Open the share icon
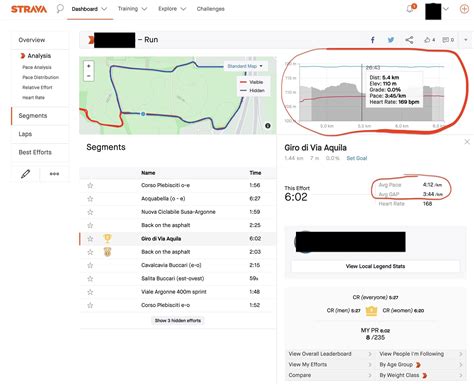The width and height of the screenshot is (474, 384). point(409,40)
